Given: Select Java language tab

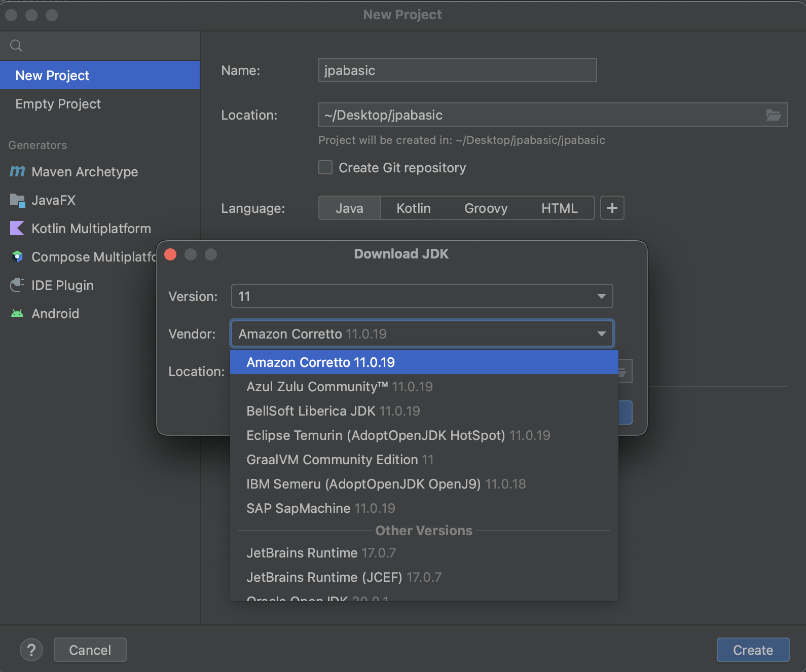Looking at the screenshot, I should [349, 208].
